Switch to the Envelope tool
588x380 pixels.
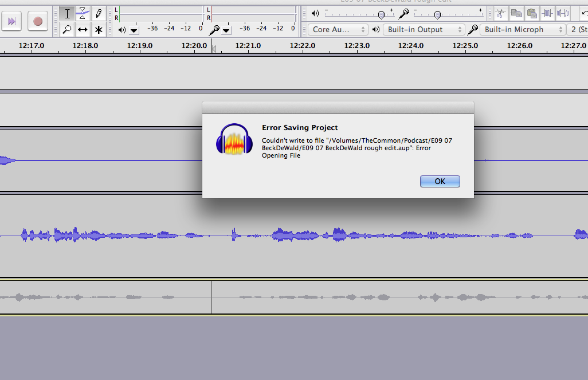[x=83, y=13]
